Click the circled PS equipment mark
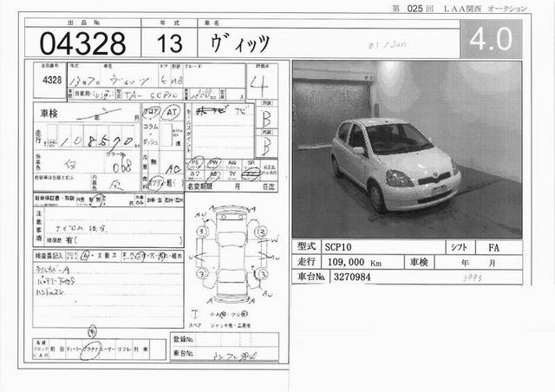Screen dimensions: 555x392 (x=195, y=163)
